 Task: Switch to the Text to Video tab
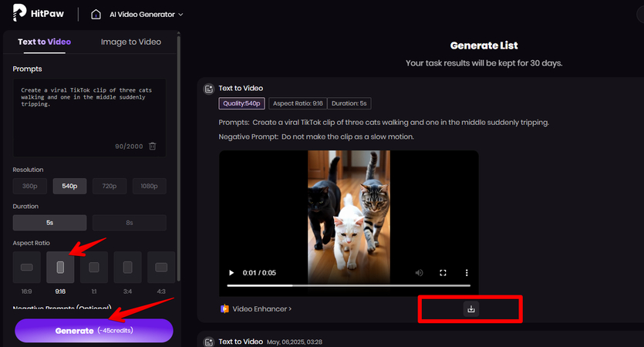(45, 42)
